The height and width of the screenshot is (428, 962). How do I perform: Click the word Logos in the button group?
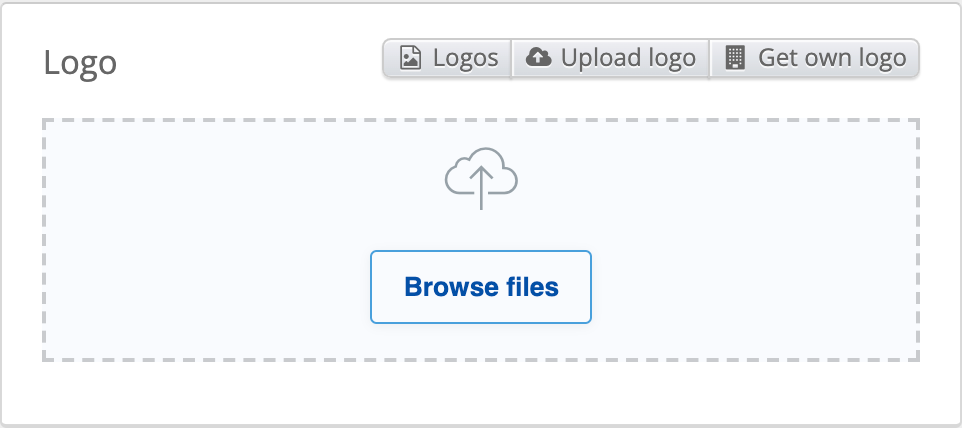coord(465,58)
